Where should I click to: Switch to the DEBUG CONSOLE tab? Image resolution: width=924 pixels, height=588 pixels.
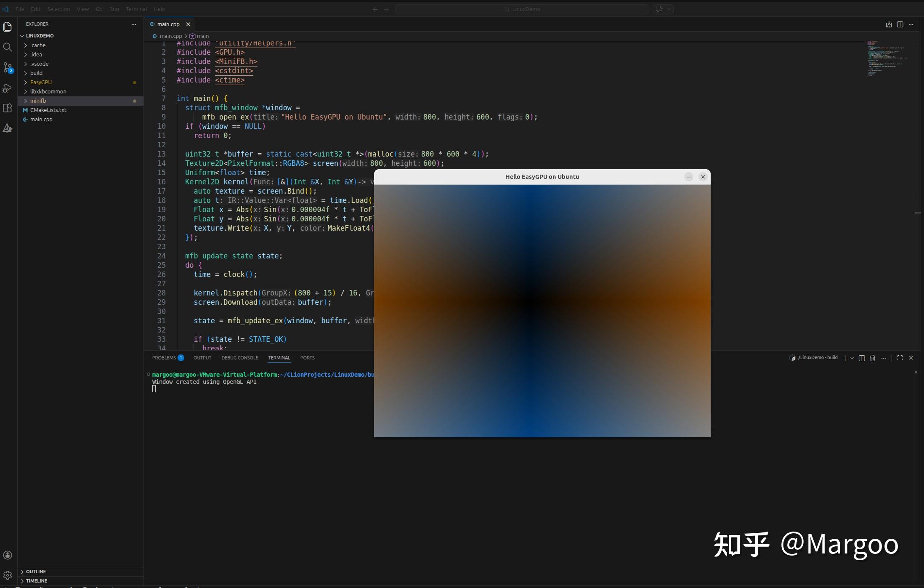pyautogui.click(x=240, y=358)
